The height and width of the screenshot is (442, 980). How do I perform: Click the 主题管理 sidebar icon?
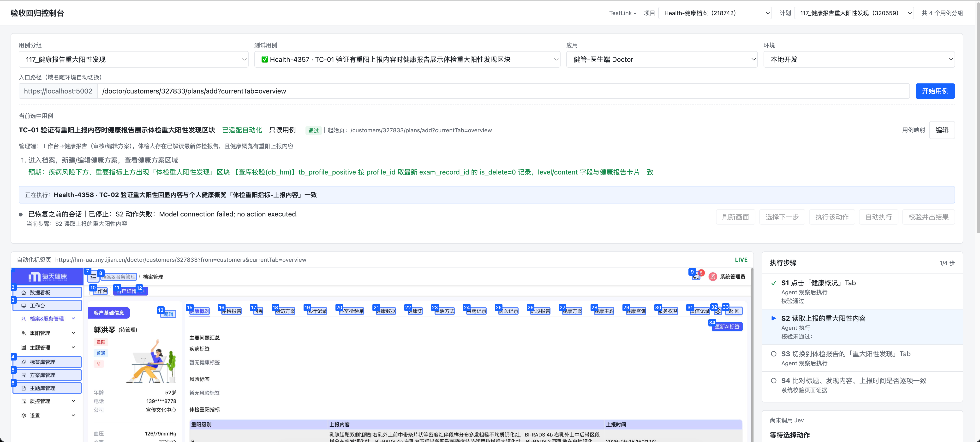click(24, 348)
